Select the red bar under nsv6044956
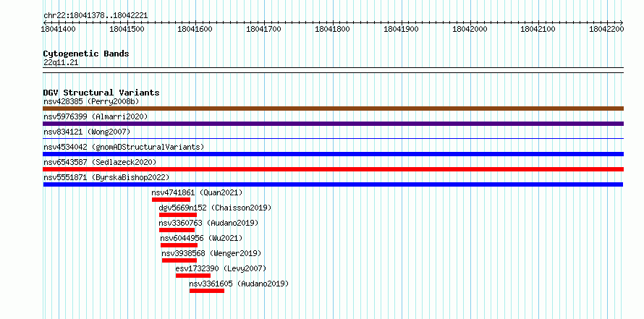The image size is (644, 319). [179, 245]
